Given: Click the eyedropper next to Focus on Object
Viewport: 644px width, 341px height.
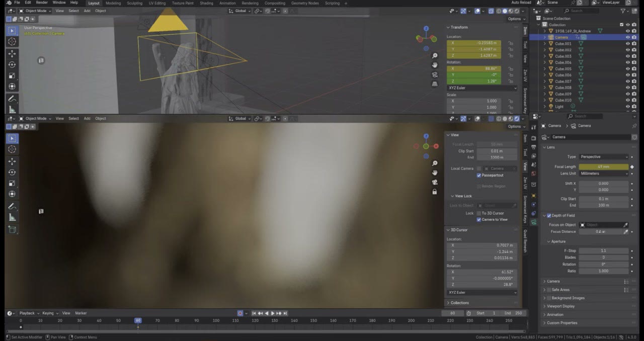Looking at the screenshot, I should click(626, 225).
